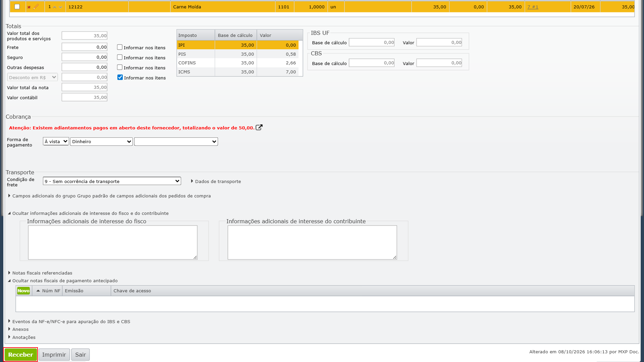644x362 pixels.
Task: Open supplier advances external link icon
Action: [x=259, y=127]
